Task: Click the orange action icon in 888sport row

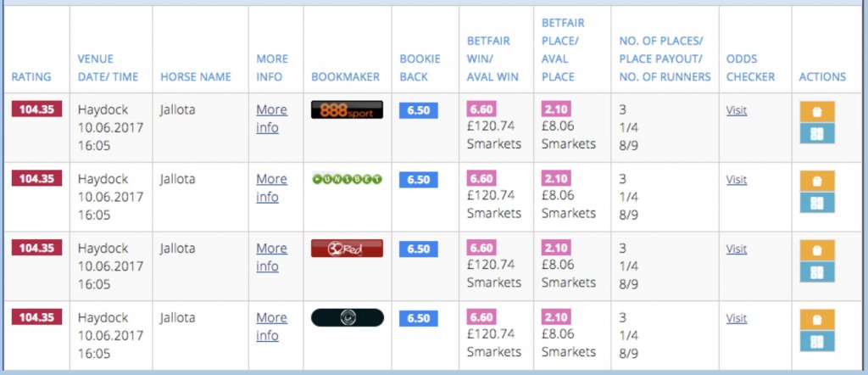Action: click(x=817, y=111)
